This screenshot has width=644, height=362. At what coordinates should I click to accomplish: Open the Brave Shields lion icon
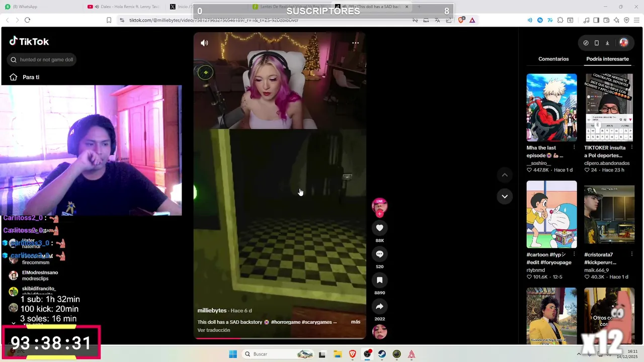pyautogui.click(x=462, y=20)
